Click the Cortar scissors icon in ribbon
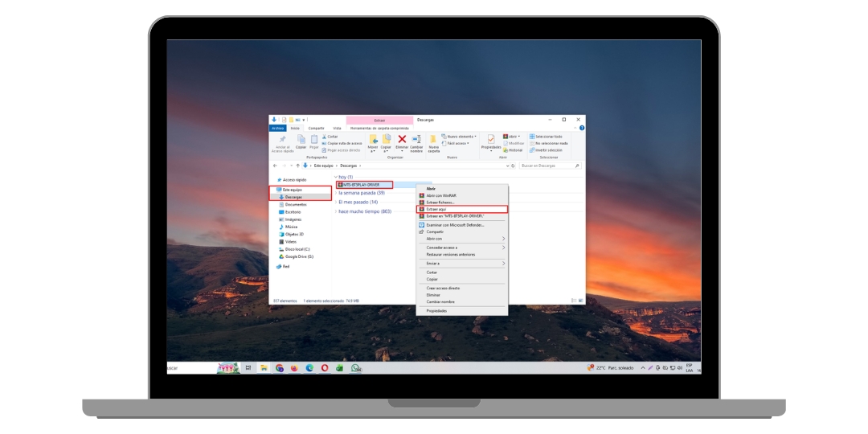Image resolution: width=868 pixels, height=434 pixels. click(x=324, y=137)
